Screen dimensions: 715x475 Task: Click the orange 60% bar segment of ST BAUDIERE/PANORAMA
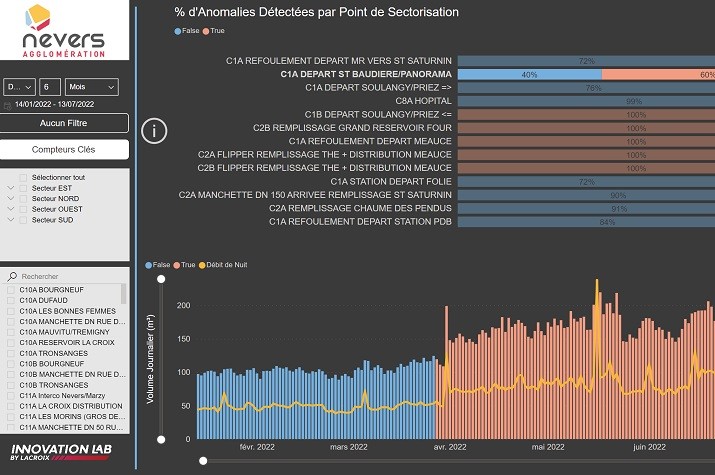point(658,74)
